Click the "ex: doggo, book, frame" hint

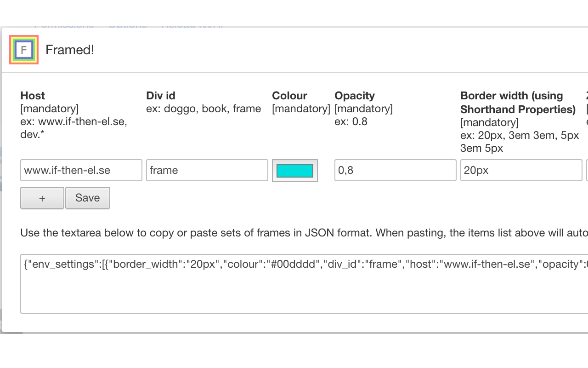pyautogui.click(x=204, y=109)
